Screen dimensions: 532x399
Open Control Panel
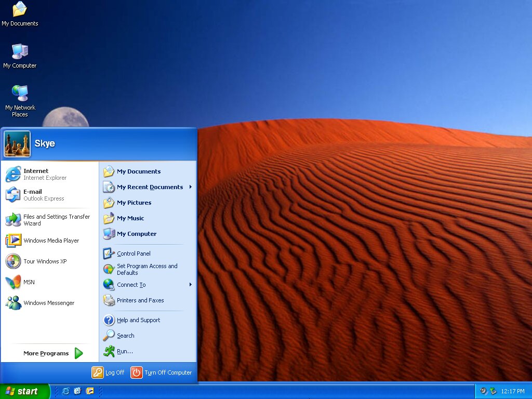[148, 254]
